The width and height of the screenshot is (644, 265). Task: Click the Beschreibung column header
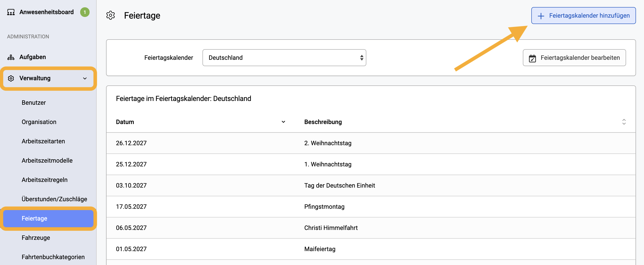pyautogui.click(x=323, y=122)
